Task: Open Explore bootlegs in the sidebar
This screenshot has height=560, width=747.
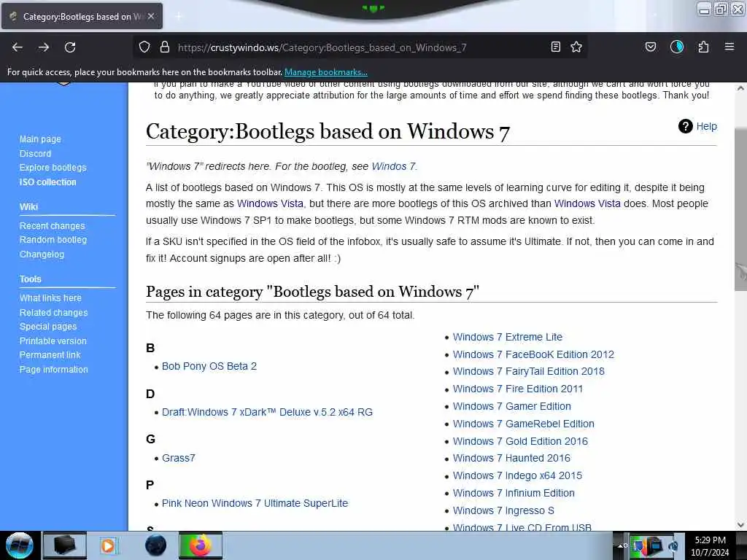Action: pyautogui.click(x=53, y=168)
